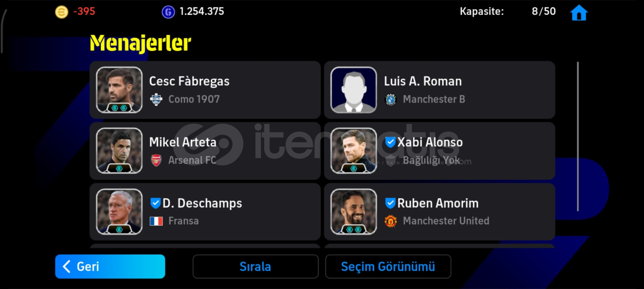Tap the check badge beside Xabi Alonso

[x=390, y=142]
